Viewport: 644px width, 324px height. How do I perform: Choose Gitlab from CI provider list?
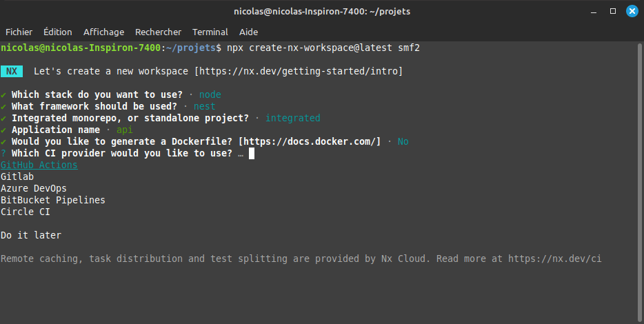pos(17,176)
